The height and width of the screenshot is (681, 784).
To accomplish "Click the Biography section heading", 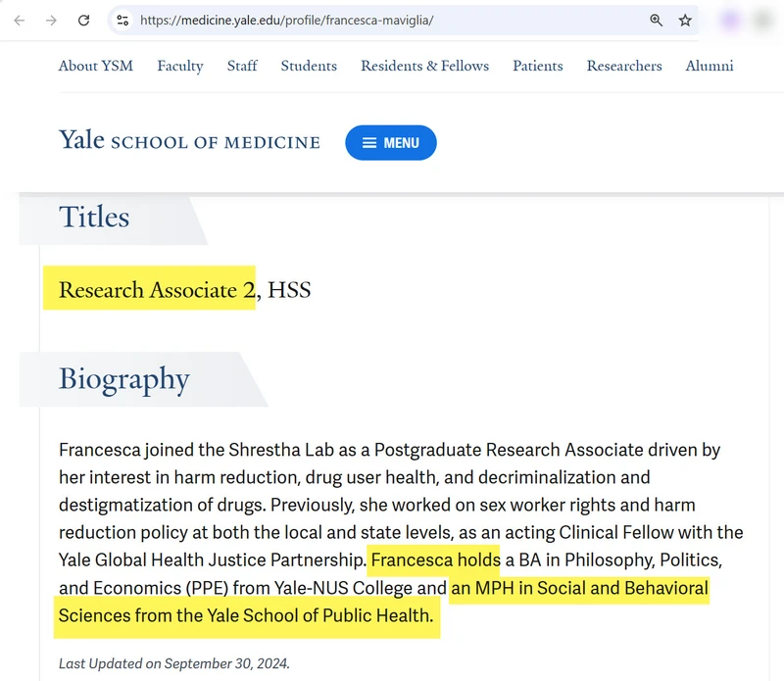I will pyautogui.click(x=124, y=379).
